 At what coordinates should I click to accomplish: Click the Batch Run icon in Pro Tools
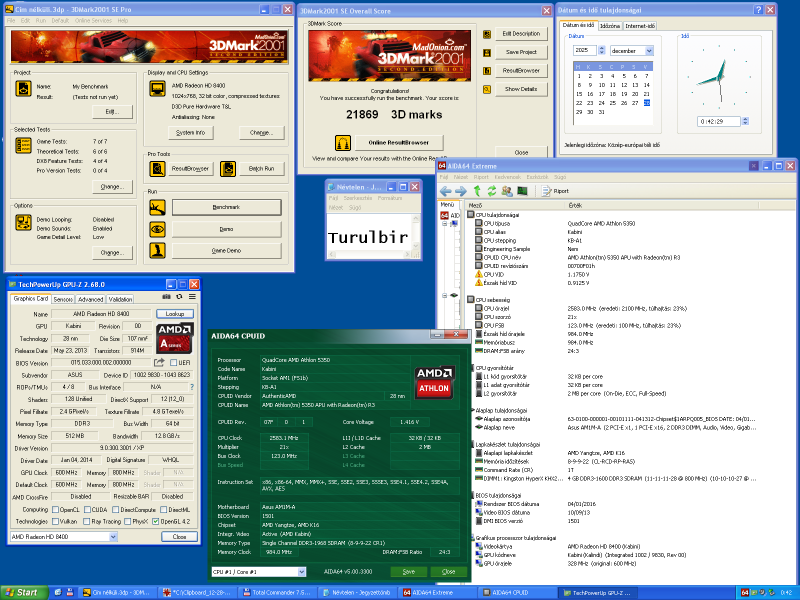(x=228, y=168)
